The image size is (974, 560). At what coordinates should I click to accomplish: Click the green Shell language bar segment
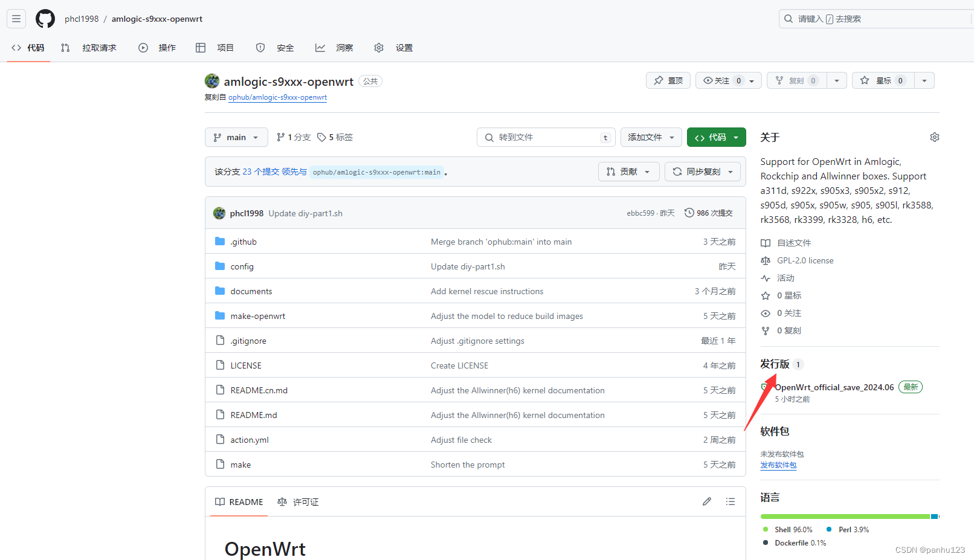tap(845, 517)
